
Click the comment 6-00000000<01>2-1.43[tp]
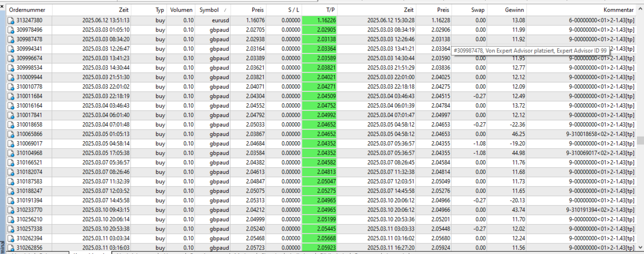602,20
